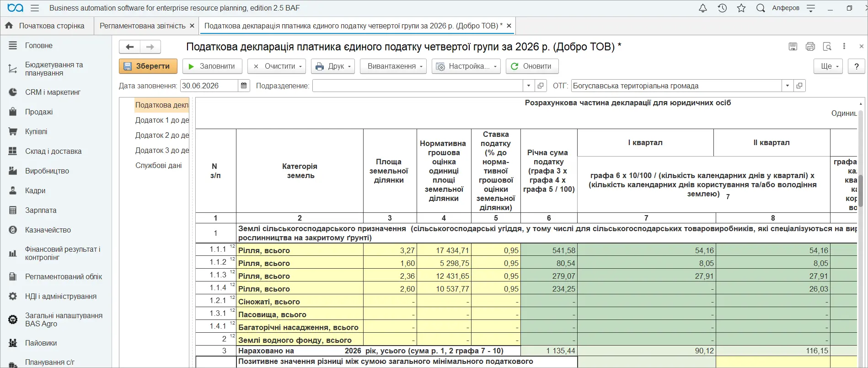The height and width of the screenshot is (368, 868).
Task: Click the total cell 1 135,44
Action: coord(549,351)
